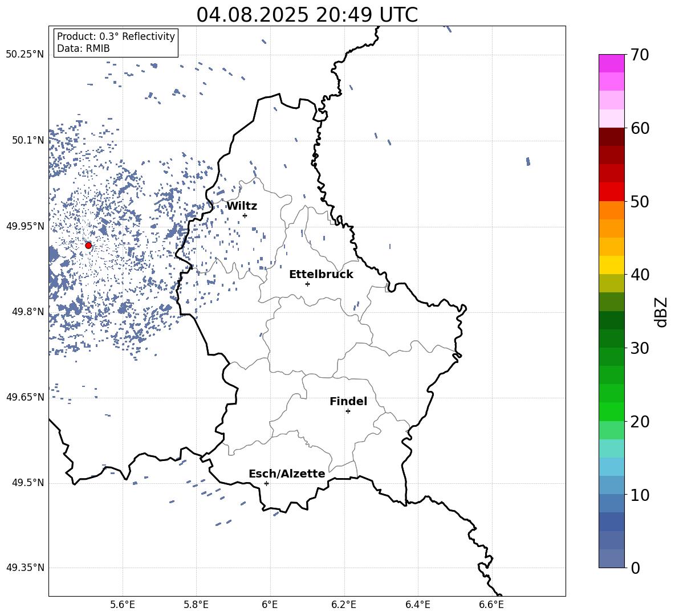Click the 30 colorbar tick label
Viewport: 675px width, 616px height.
(x=640, y=348)
